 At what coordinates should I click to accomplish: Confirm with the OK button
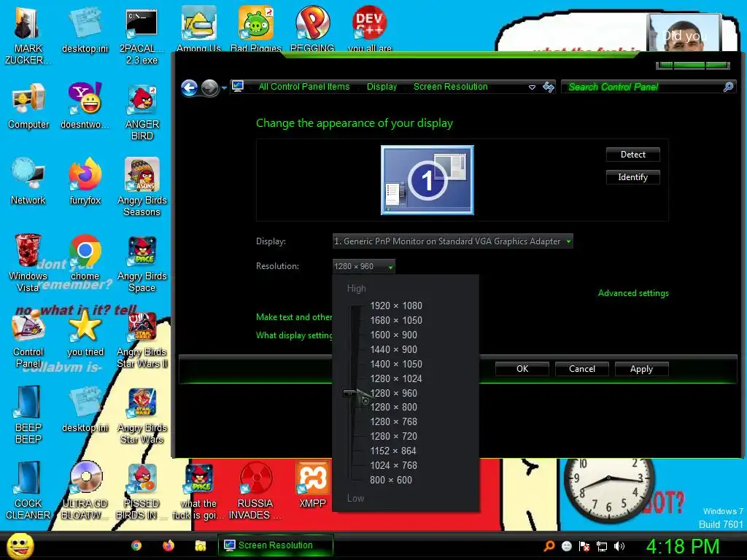522,369
